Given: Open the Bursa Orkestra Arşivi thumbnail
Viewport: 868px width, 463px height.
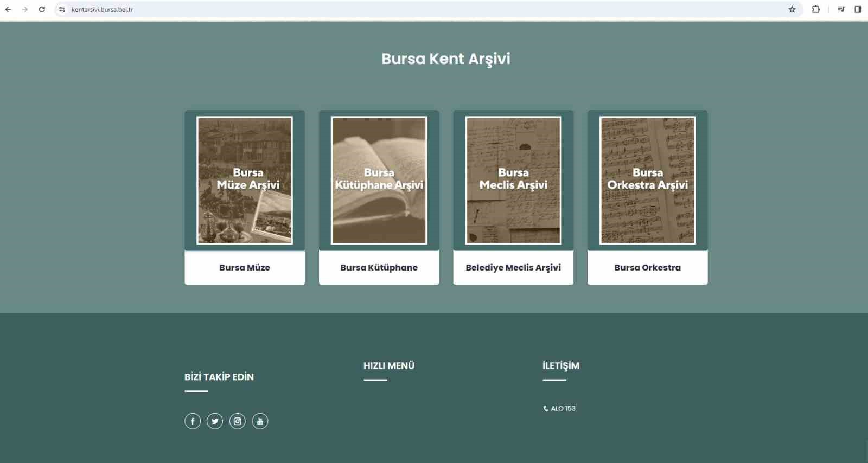Looking at the screenshot, I should point(647,181).
